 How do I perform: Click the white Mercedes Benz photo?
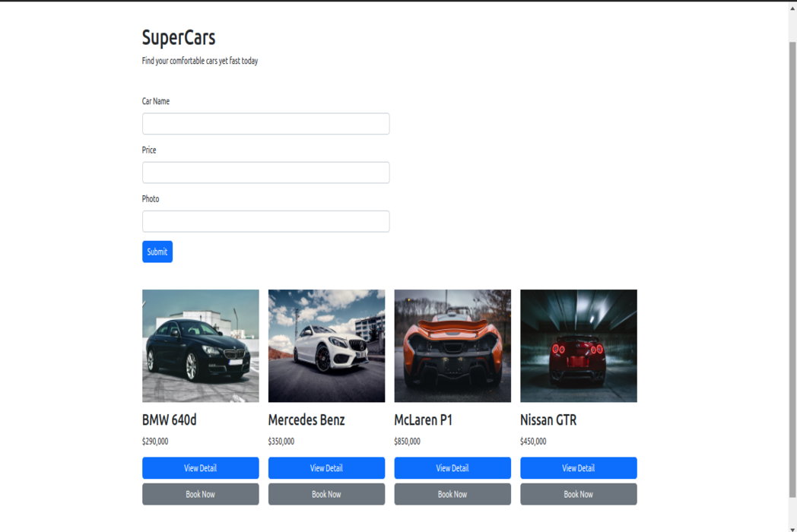[x=326, y=346]
